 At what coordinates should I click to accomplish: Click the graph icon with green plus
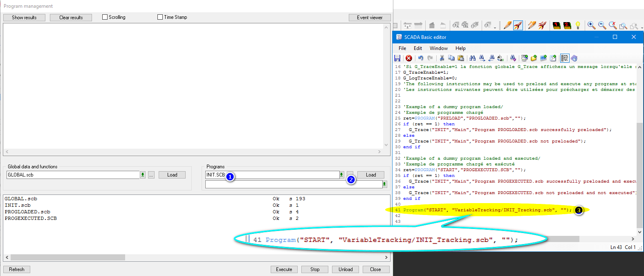(x=525, y=58)
